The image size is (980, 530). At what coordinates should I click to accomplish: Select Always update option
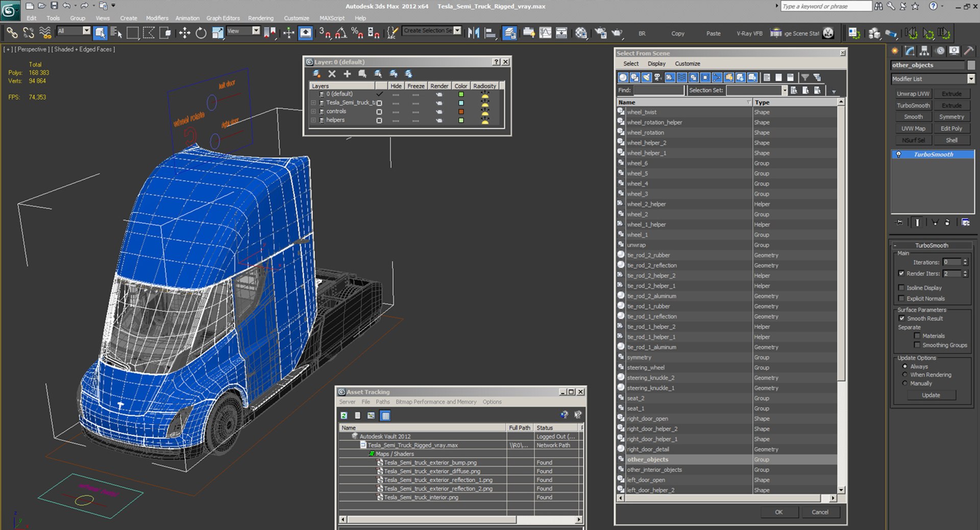pyautogui.click(x=905, y=367)
